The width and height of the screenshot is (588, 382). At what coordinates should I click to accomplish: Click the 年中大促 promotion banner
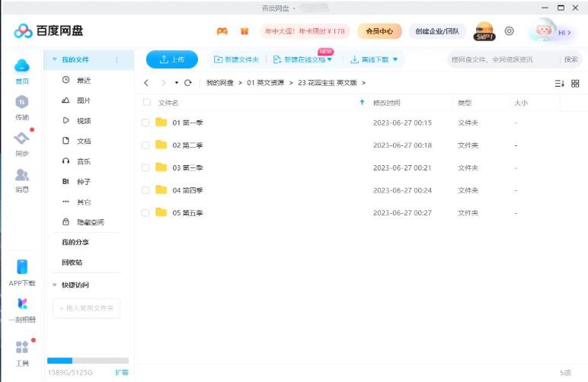coord(305,31)
